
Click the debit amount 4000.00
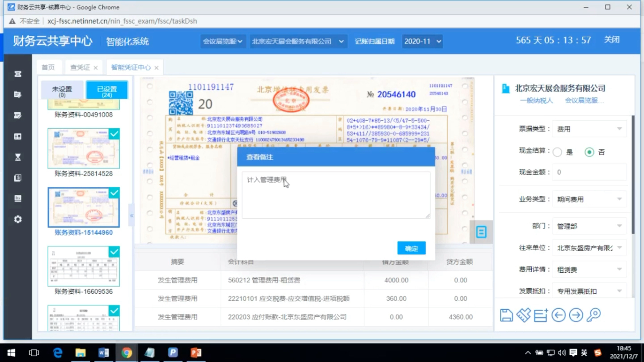[396, 280]
